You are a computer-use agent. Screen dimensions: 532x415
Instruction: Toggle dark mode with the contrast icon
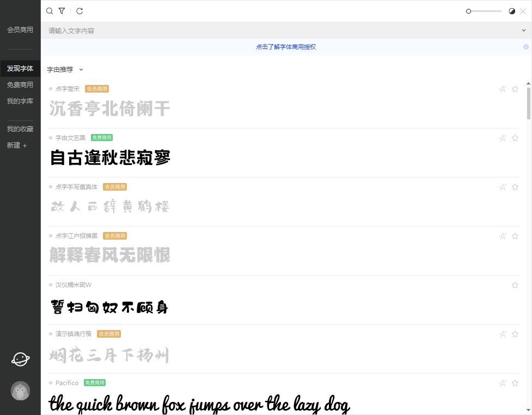tap(511, 11)
